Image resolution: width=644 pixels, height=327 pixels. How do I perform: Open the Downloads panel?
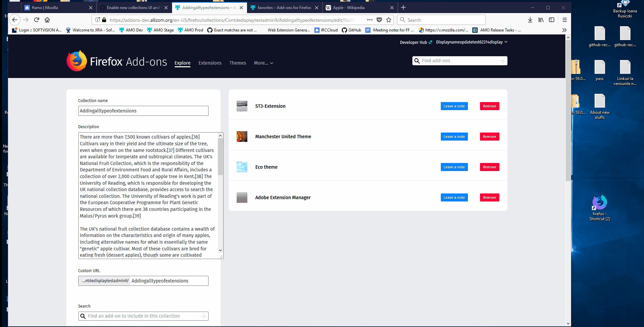(530, 20)
